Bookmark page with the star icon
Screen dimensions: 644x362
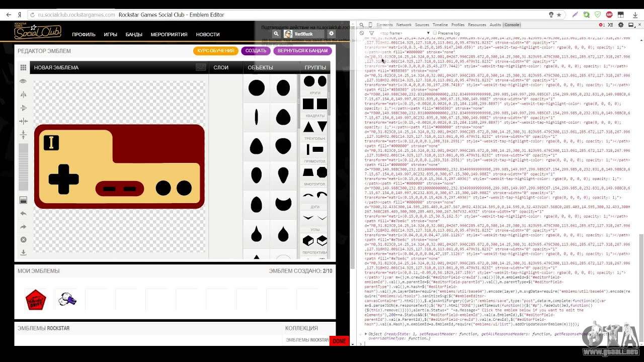coord(559,15)
